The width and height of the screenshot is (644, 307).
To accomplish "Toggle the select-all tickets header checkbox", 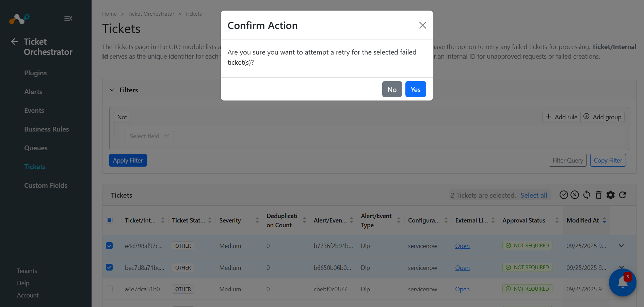I will point(109,220).
